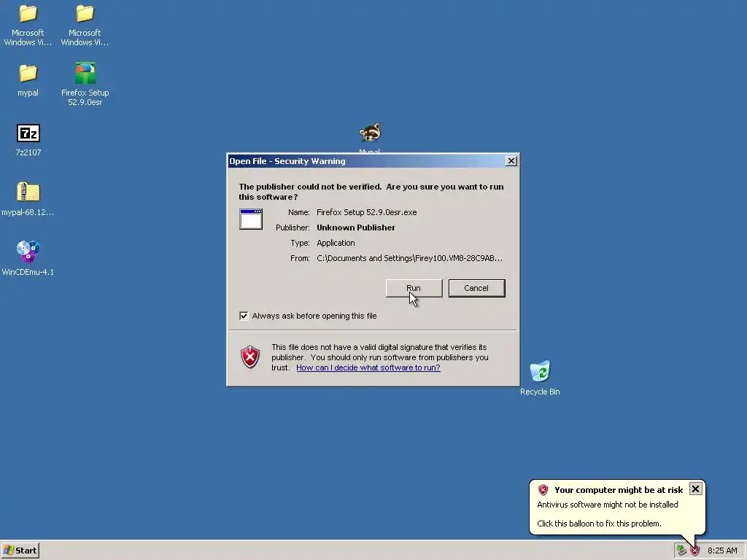747x560 pixels.
Task: Select the 7z2107 installer icon
Action: 28,133
